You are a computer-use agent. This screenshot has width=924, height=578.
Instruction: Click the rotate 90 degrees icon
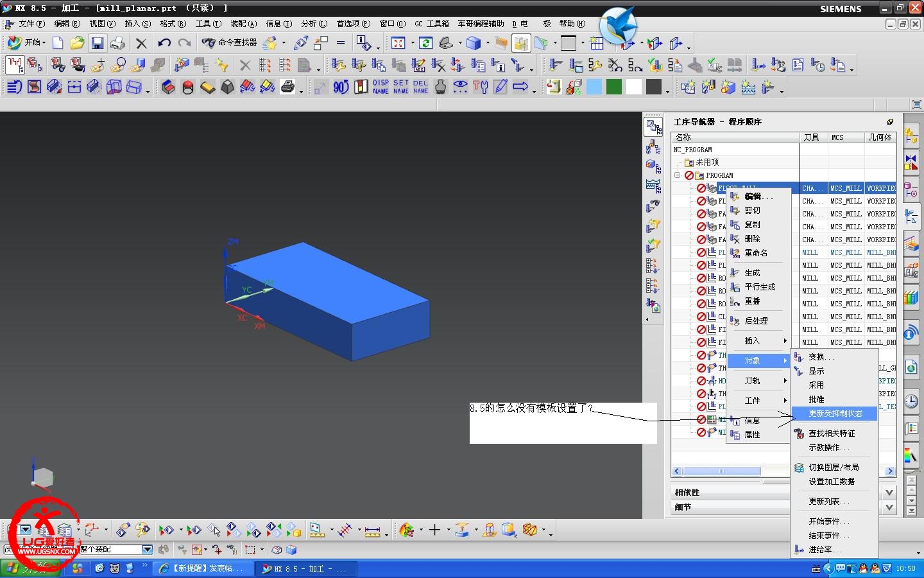point(341,87)
